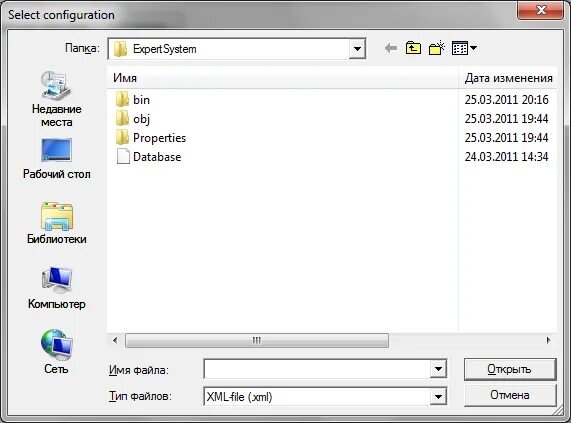Click the Открыть button
The width and height of the screenshot is (571, 423).
tap(510, 369)
